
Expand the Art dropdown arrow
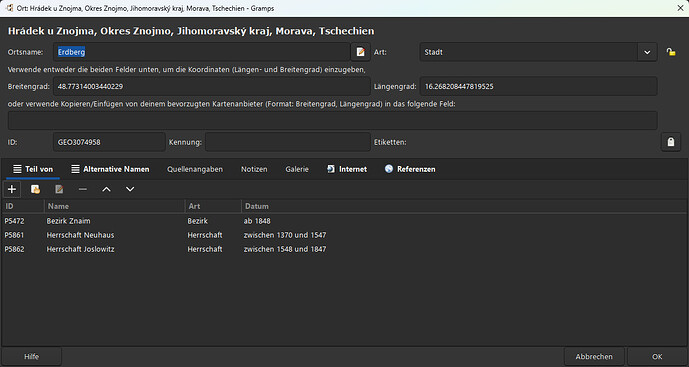coord(647,52)
